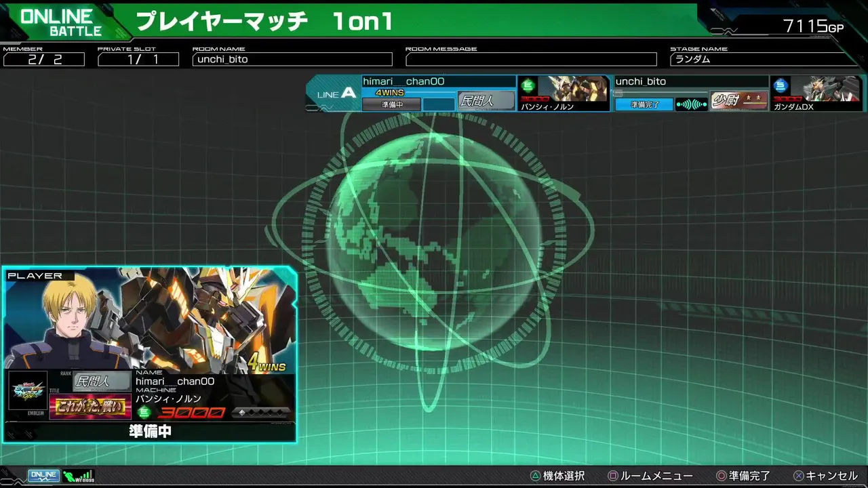Click the square button icon for ルームメニュー
Viewport: 868px width, 488px height.
tap(613, 476)
